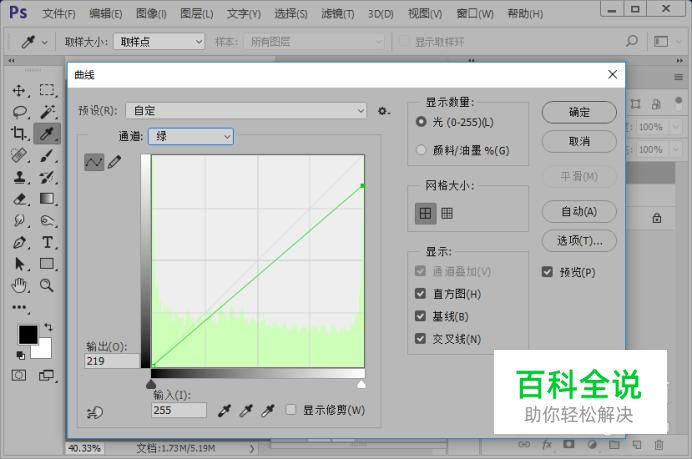The image size is (692, 459).
Task: Select the Rectangular Marquee tool
Action: pos(47,90)
